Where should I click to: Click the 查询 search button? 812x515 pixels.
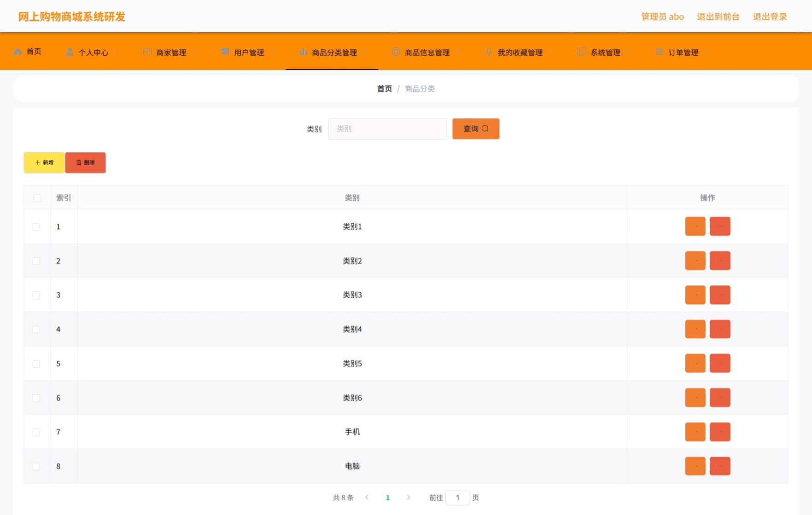pos(476,129)
